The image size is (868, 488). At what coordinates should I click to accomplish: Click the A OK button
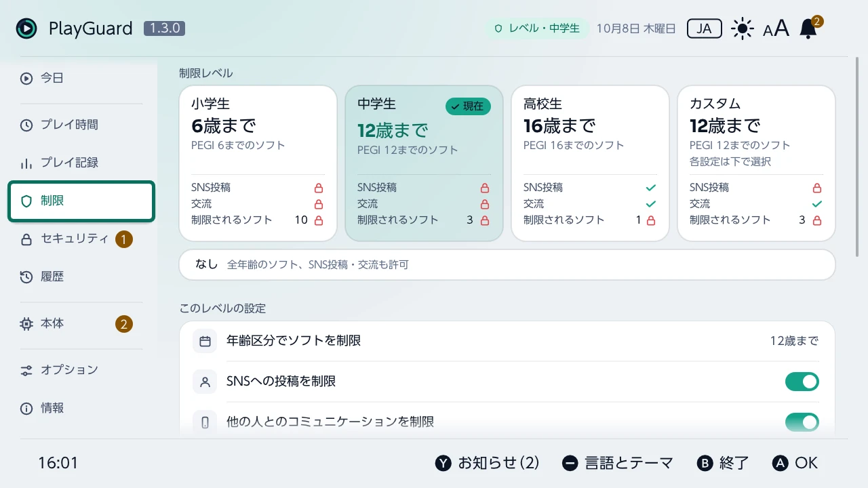pos(795,463)
